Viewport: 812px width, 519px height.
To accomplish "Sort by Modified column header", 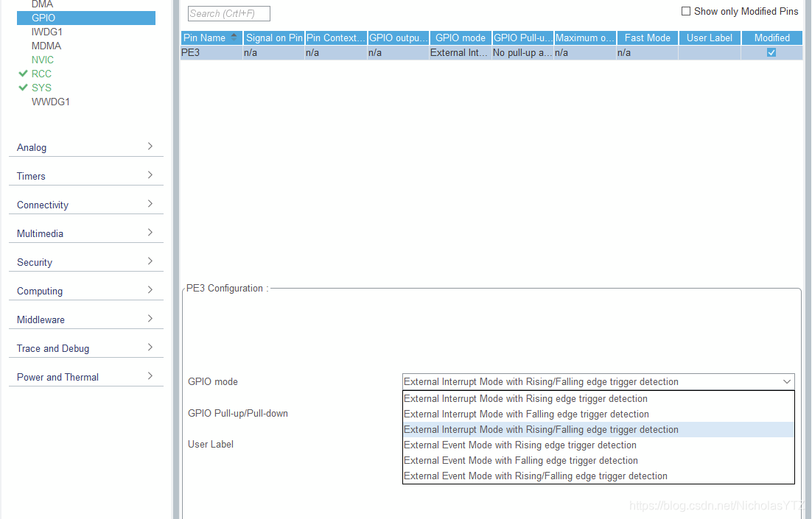I will click(772, 38).
